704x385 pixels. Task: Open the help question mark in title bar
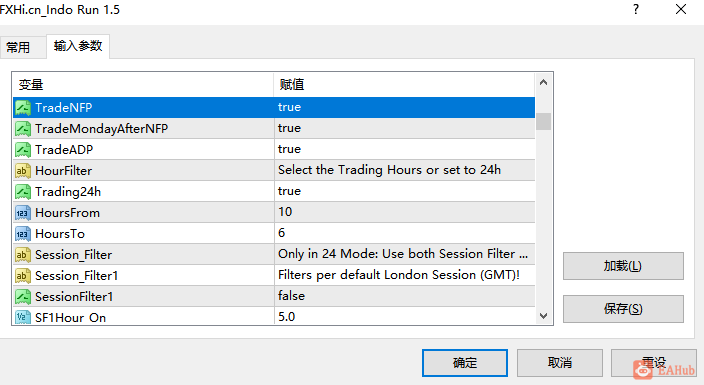coord(636,9)
